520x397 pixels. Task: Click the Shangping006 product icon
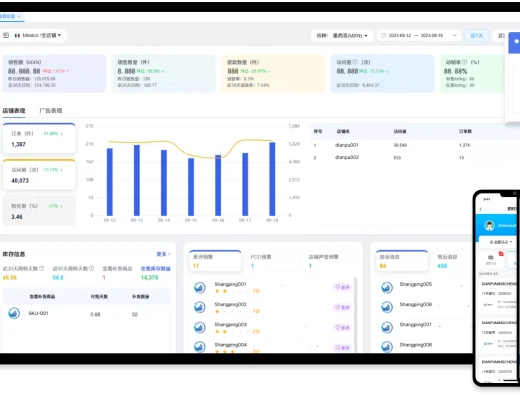tap(387, 307)
